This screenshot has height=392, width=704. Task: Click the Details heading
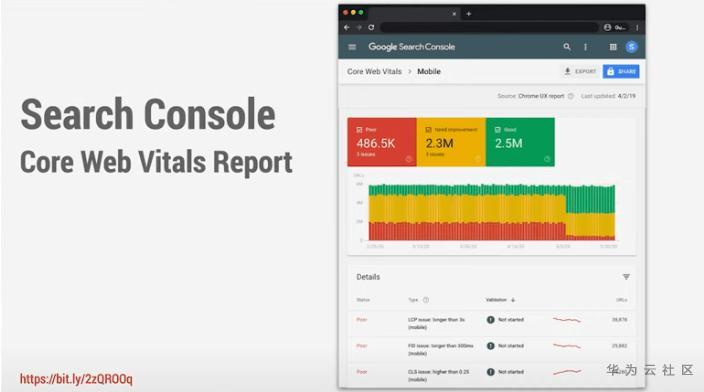coord(368,277)
